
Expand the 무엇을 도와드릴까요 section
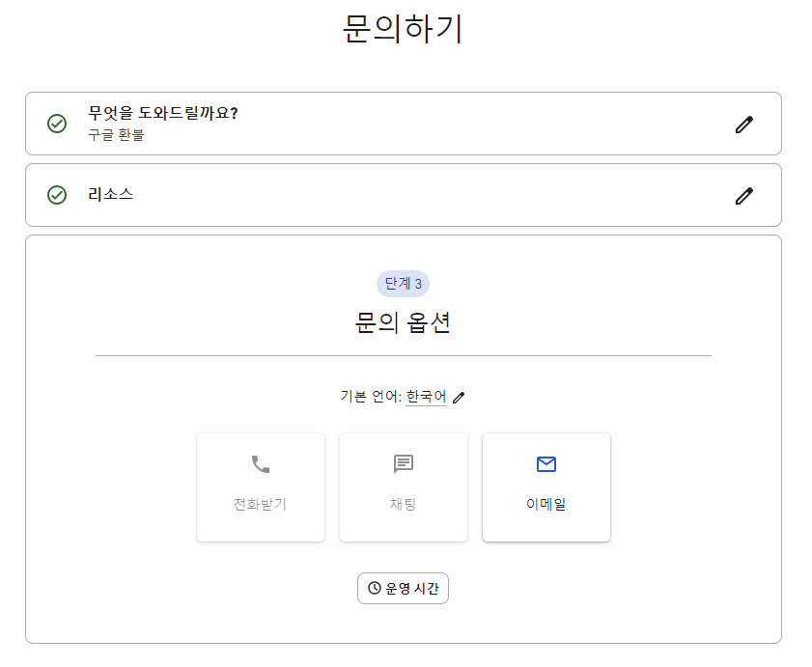406,124
